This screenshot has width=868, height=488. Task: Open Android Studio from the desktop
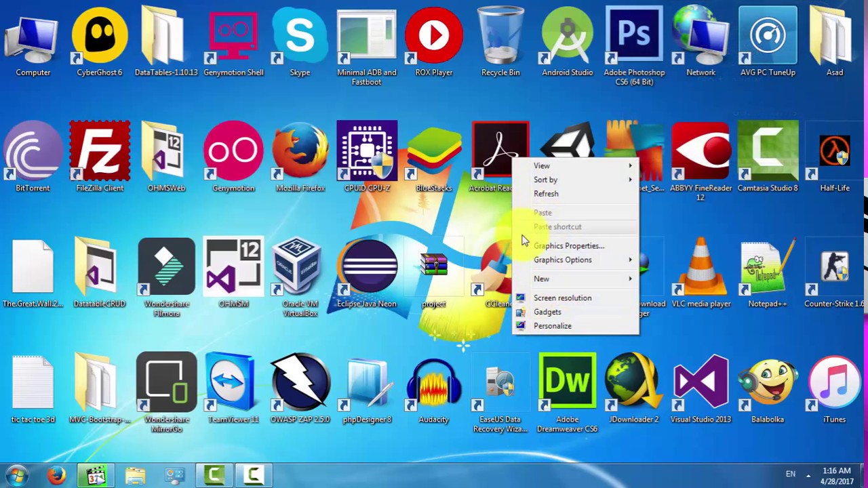pyautogui.click(x=567, y=34)
